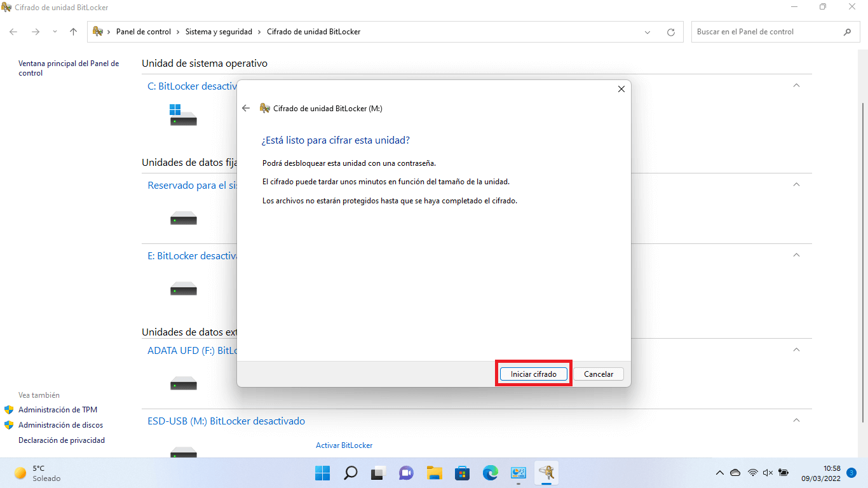Cancel the BitLocker encryption wizard

[x=599, y=374]
